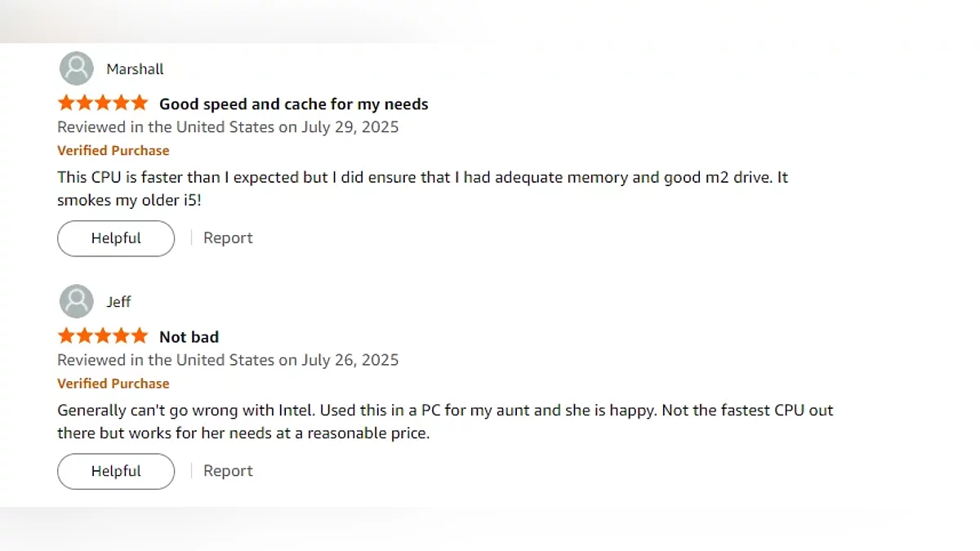Click Jeff's profile avatar icon
The height and width of the screenshot is (551, 980).
[76, 301]
